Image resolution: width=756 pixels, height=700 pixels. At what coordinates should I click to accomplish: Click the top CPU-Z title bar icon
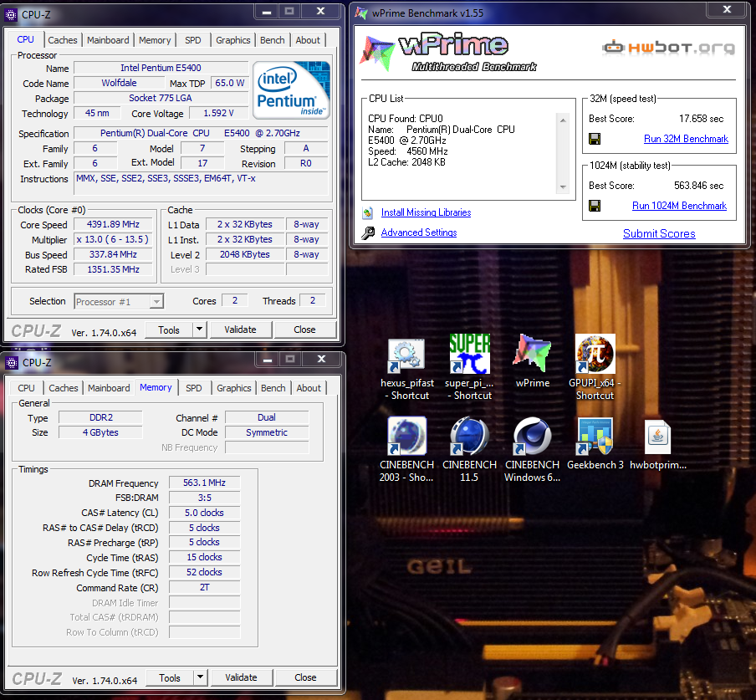[x=11, y=14]
